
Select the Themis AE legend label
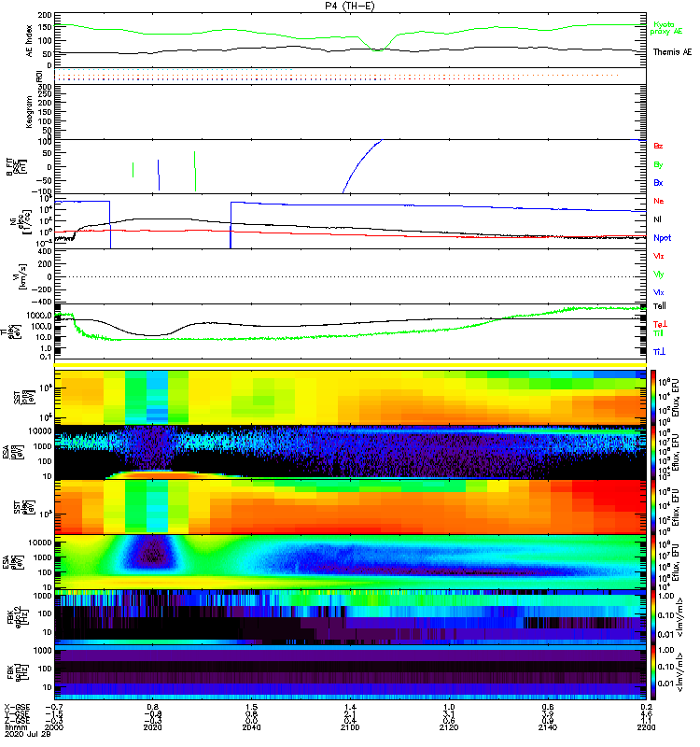tap(672, 51)
